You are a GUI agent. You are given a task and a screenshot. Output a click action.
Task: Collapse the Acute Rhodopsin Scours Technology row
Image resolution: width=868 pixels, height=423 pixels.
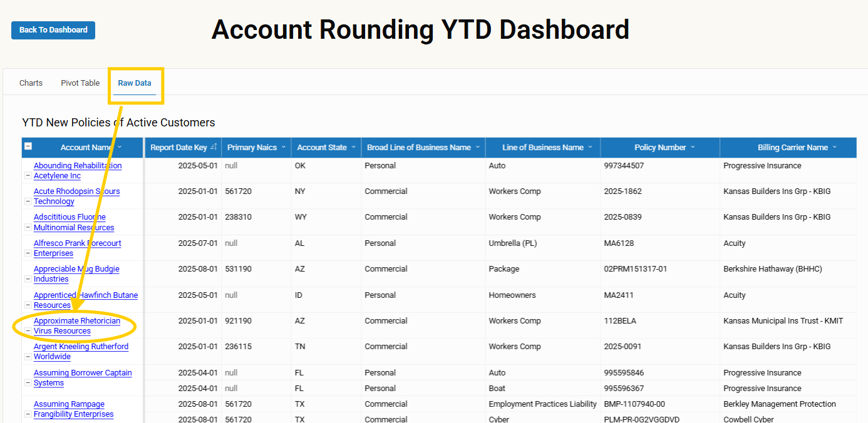28,201
